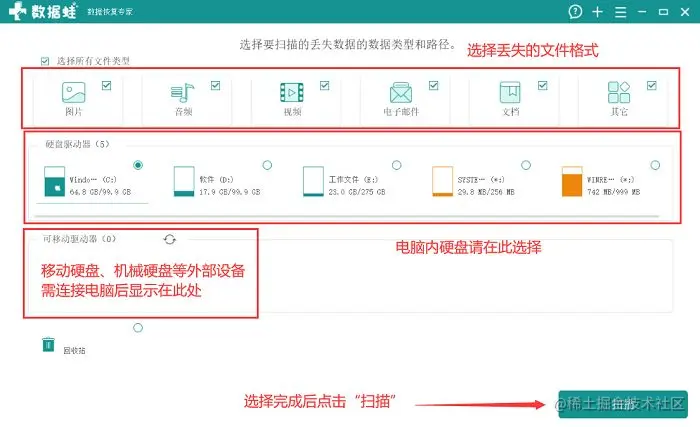Select the Windows (C:) drive icon

tap(54, 181)
